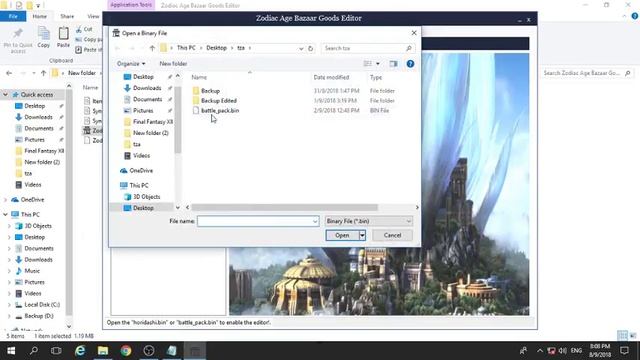Sort dialog list by Date modified column
This screenshot has height=360, width=640.
(x=331, y=77)
